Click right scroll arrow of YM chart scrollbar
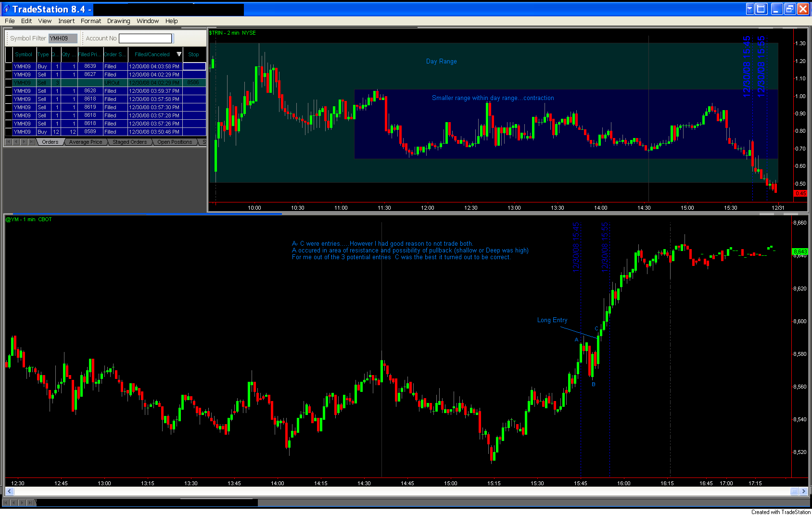This screenshot has height=515, width=812. [803, 491]
